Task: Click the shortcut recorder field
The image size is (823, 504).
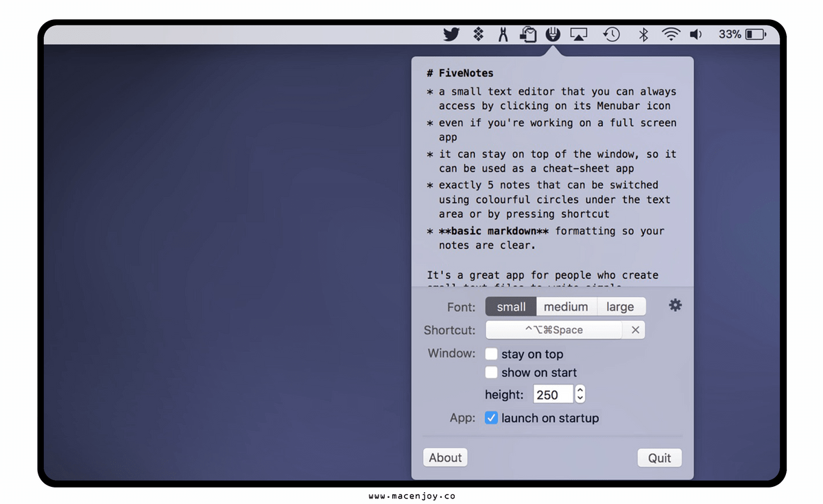Action: [554, 330]
